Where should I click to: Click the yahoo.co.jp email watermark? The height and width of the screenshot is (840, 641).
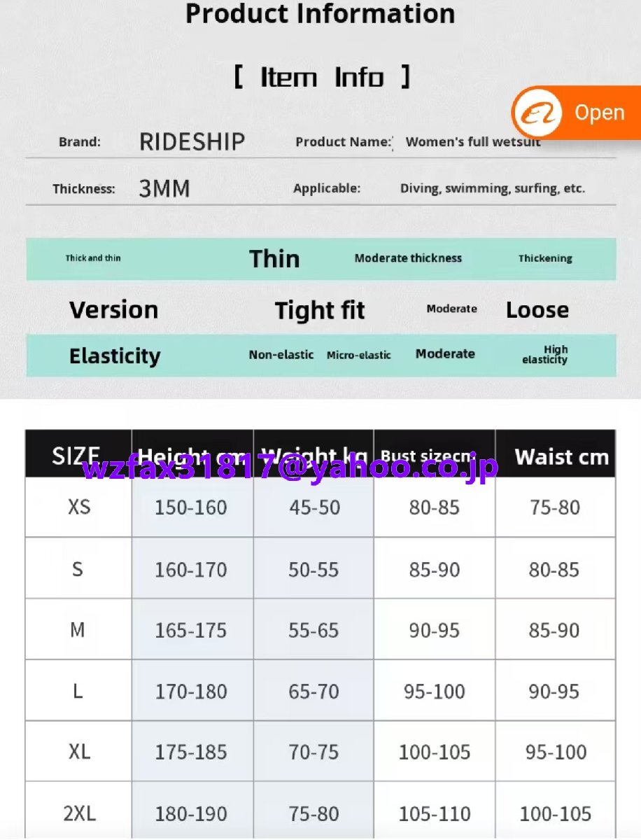290,468
